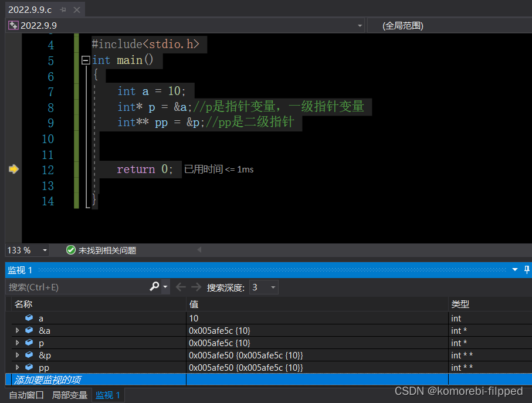Switch to the 自动窗口 tab
Image resolution: width=532 pixels, height=403 pixels.
[26, 395]
